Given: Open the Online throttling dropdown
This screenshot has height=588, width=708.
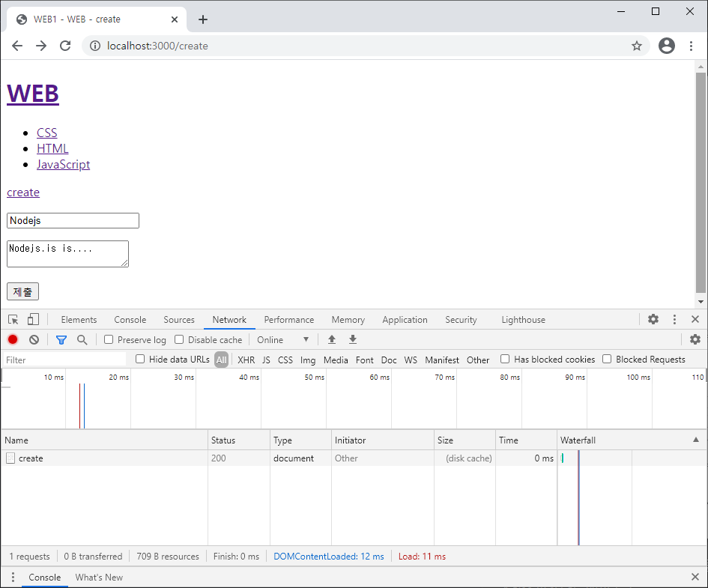Looking at the screenshot, I should (283, 340).
